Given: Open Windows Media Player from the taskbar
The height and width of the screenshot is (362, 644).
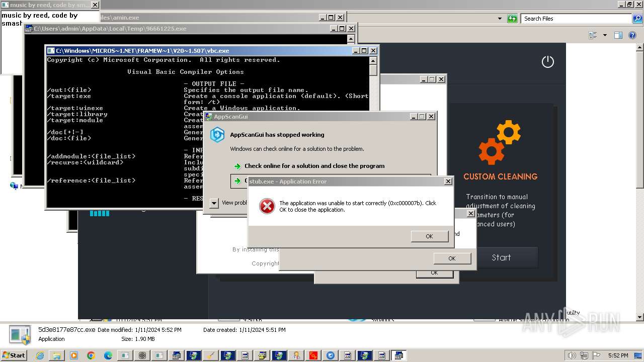Looking at the screenshot, I should point(73,355).
